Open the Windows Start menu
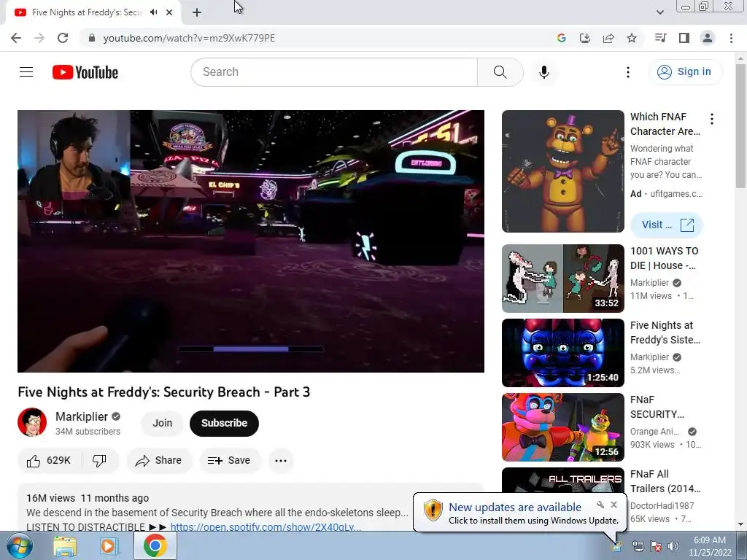 click(19, 546)
